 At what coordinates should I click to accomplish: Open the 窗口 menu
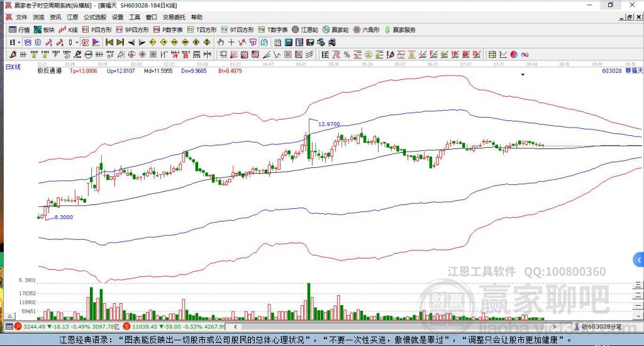(x=151, y=17)
